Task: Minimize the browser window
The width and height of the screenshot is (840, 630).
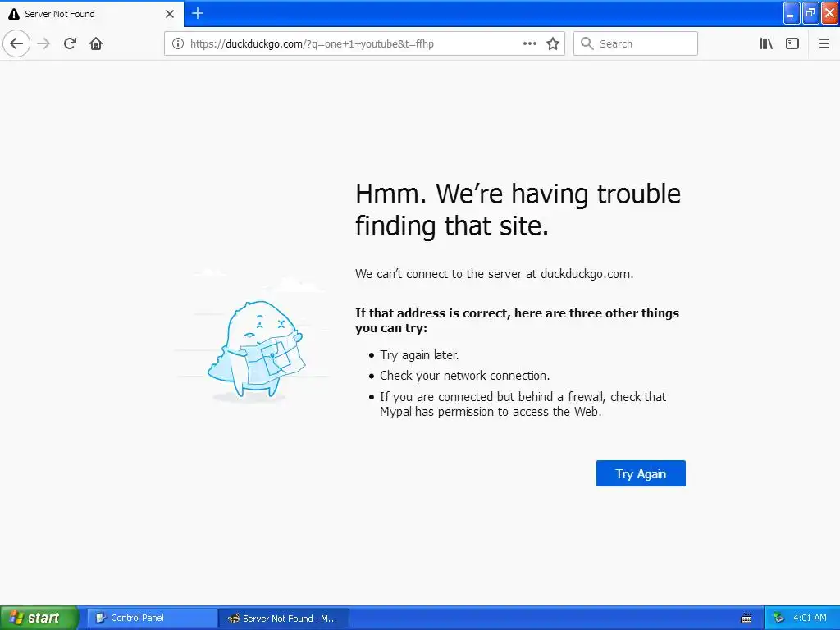Action: coord(792,13)
